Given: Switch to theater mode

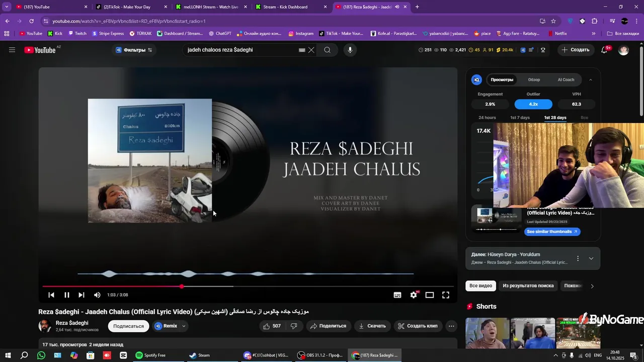Looking at the screenshot, I should click(x=430, y=295).
